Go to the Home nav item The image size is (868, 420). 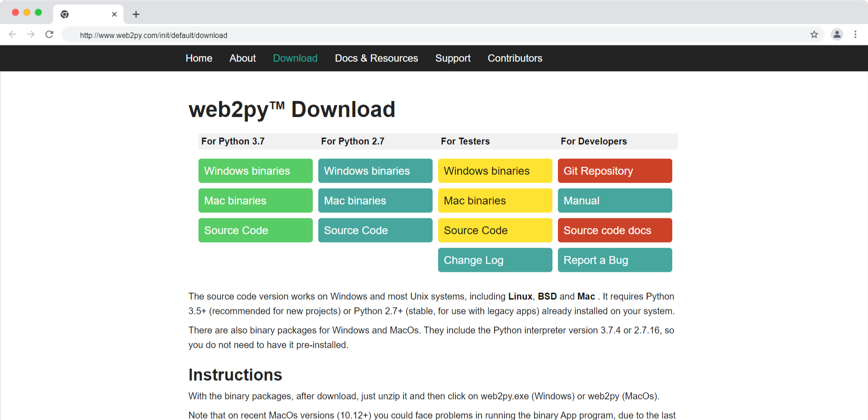199,58
